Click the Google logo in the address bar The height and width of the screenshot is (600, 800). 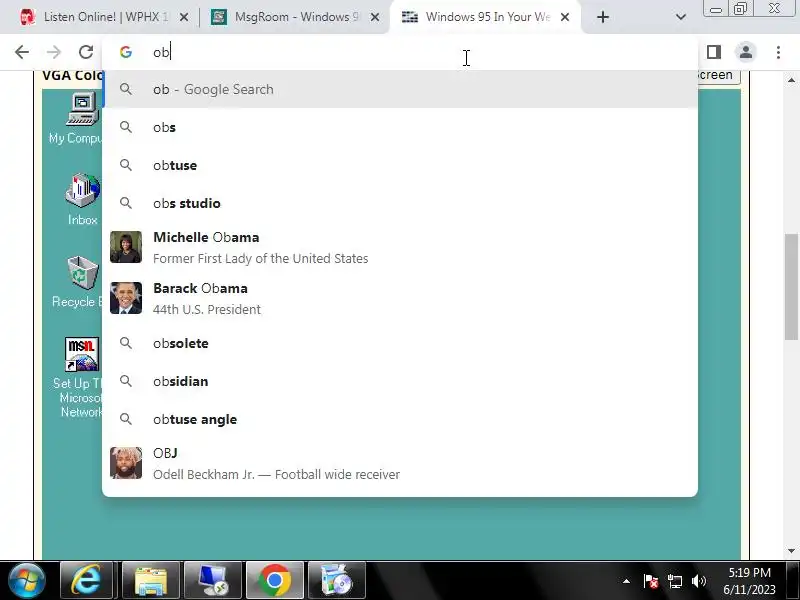click(126, 52)
